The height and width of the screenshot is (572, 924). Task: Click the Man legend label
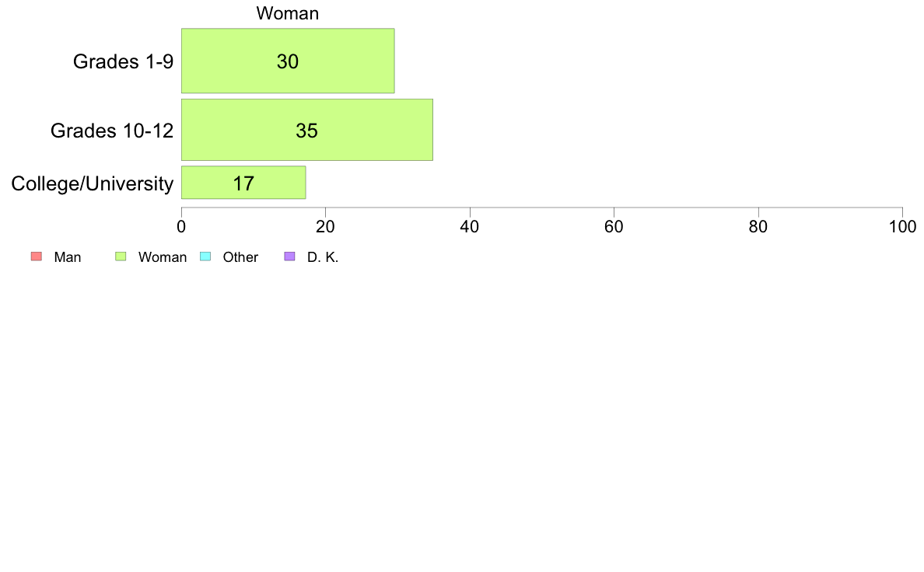[67, 256]
